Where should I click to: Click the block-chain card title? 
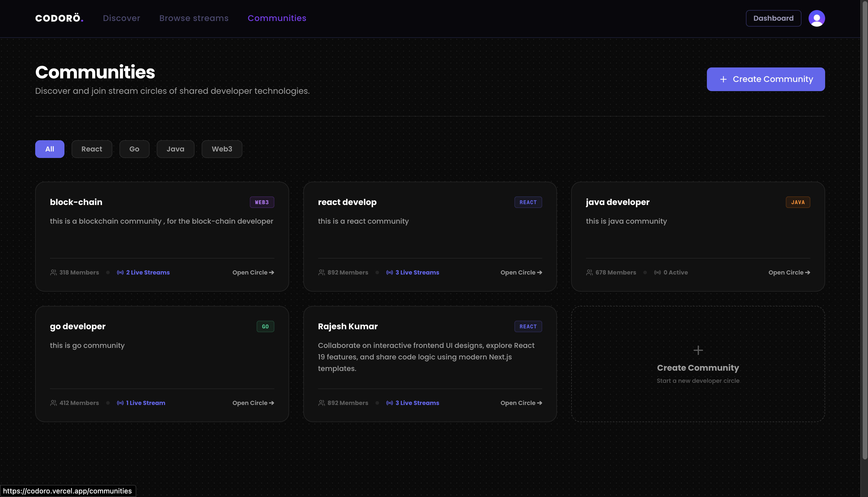(x=76, y=202)
